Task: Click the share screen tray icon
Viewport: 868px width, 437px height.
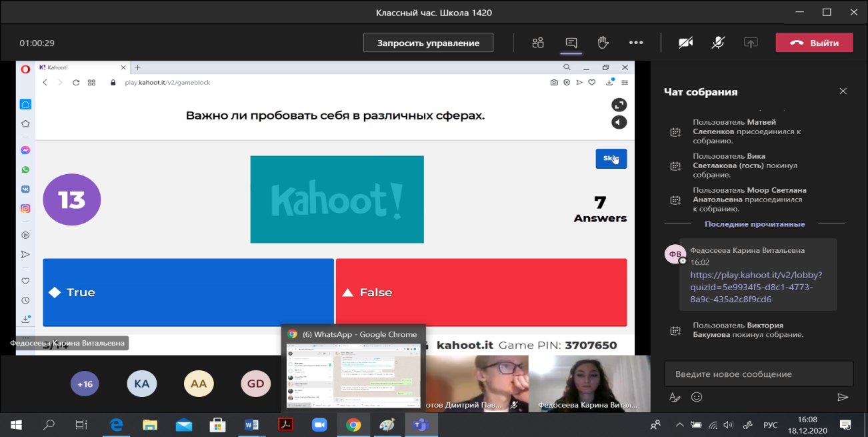Action: (x=751, y=43)
